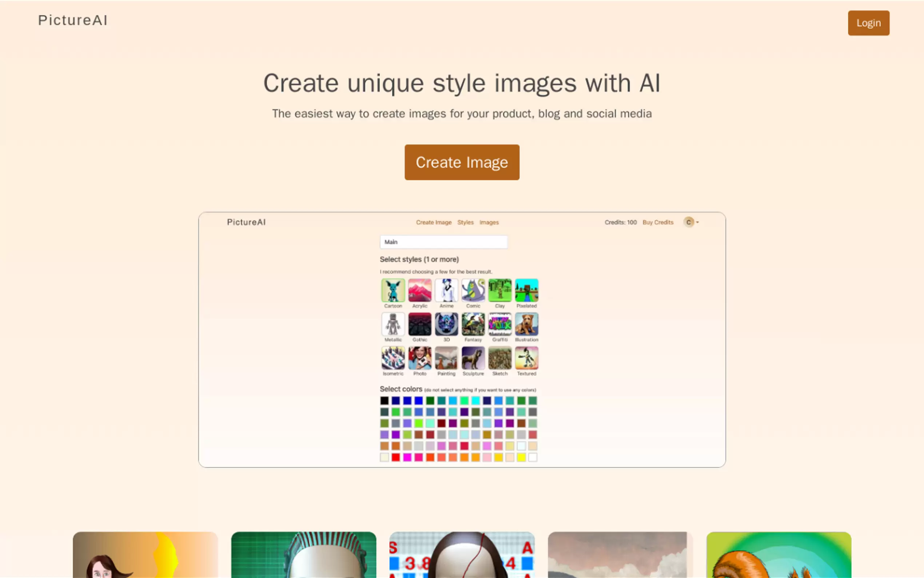Open the Images tab in preview
This screenshot has height=578, width=924.
489,222
